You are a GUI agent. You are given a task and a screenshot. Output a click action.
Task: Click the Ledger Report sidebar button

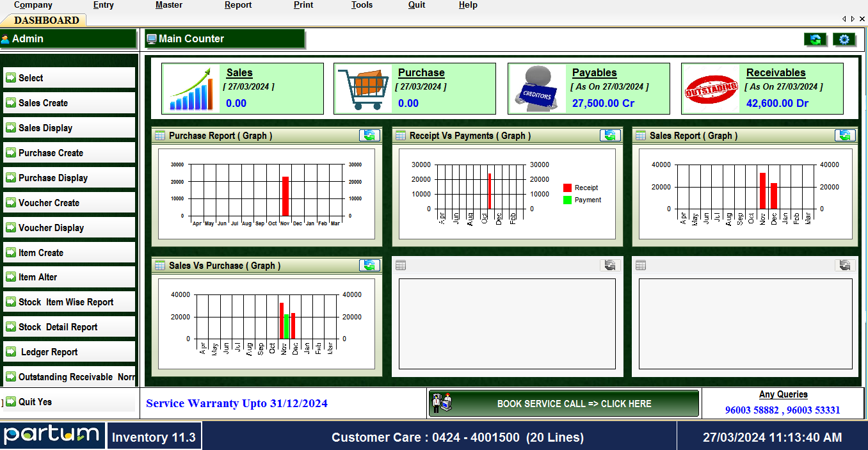click(x=69, y=352)
